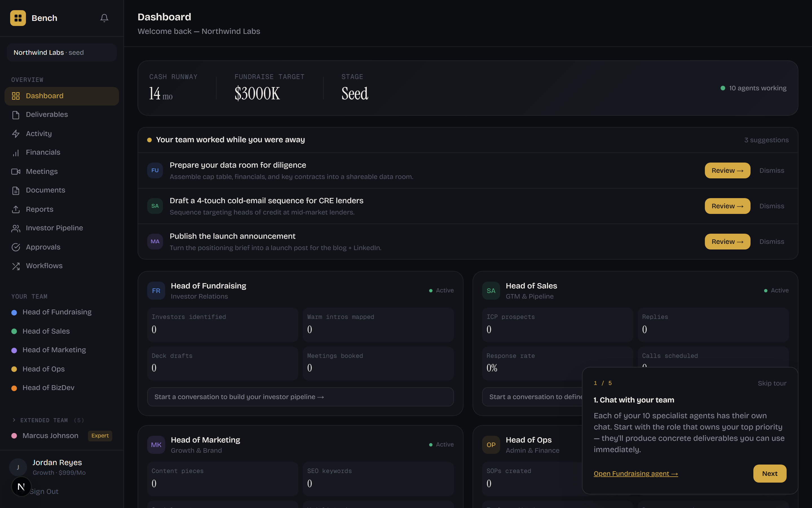Click the Investors identified metric tile
The width and height of the screenshot is (812, 508).
click(x=222, y=325)
